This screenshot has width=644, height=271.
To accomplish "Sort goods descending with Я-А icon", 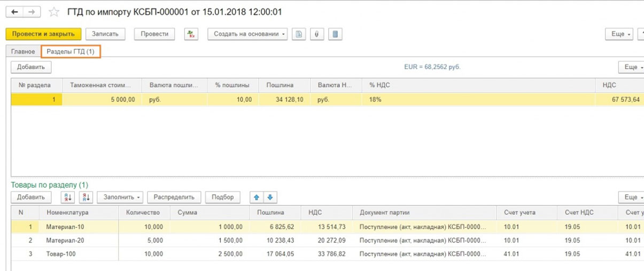I will tap(86, 197).
